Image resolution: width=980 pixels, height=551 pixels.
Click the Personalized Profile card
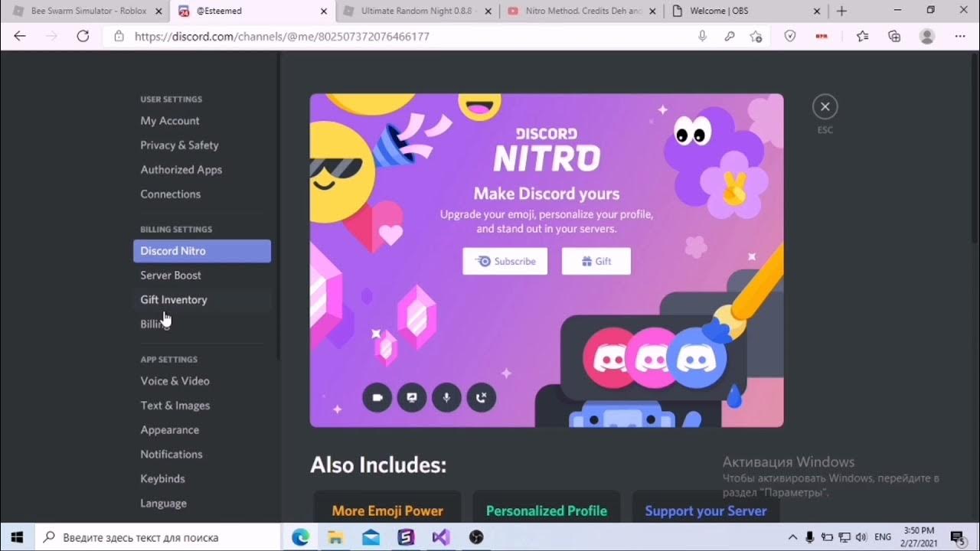coord(547,507)
